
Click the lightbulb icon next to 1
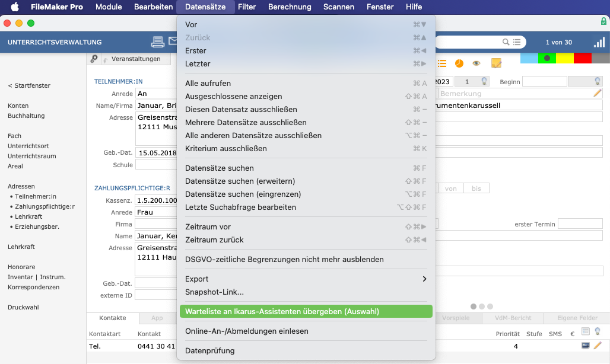(x=484, y=81)
